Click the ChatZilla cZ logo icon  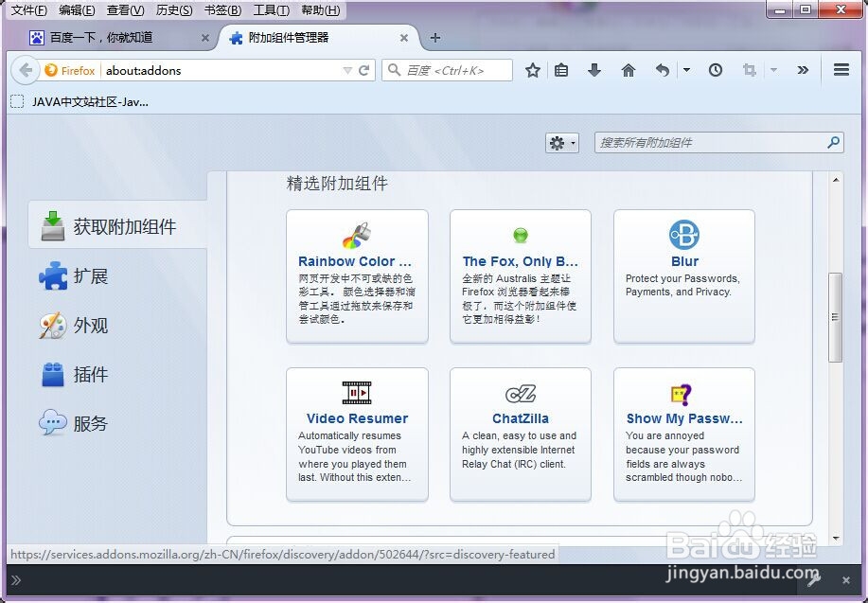(x=521, y=394)
